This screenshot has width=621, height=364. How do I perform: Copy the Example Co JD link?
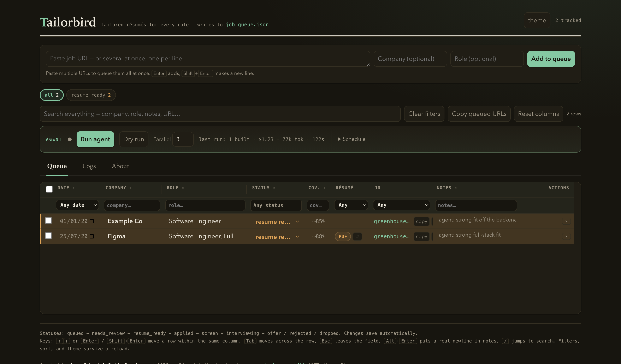(x=421, y=222)
